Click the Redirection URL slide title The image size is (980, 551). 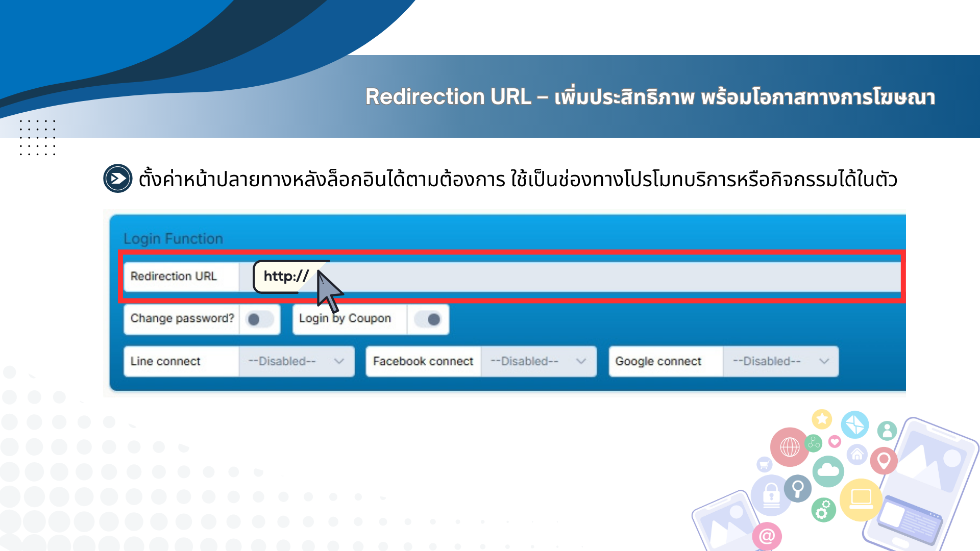pos(649,97)
